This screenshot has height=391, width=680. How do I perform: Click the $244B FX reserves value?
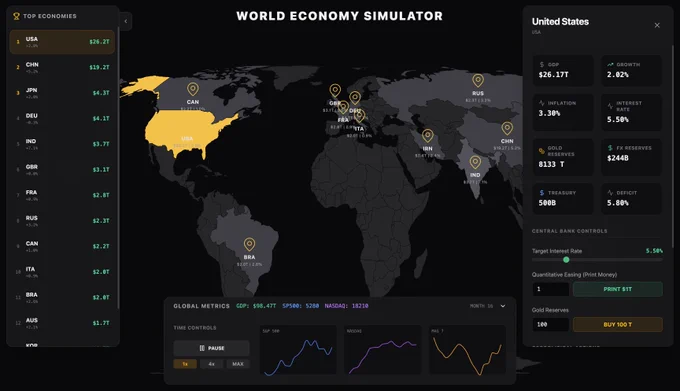point(618,158)
